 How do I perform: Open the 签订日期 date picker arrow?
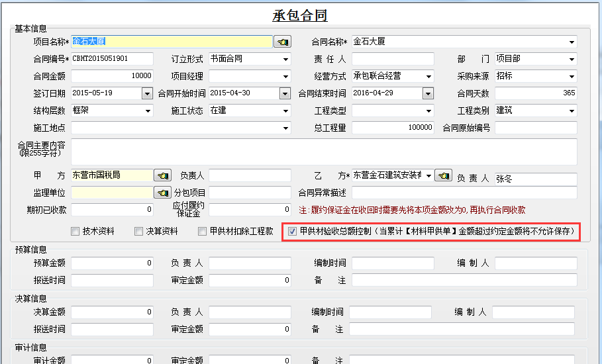(x=147, y=93)
